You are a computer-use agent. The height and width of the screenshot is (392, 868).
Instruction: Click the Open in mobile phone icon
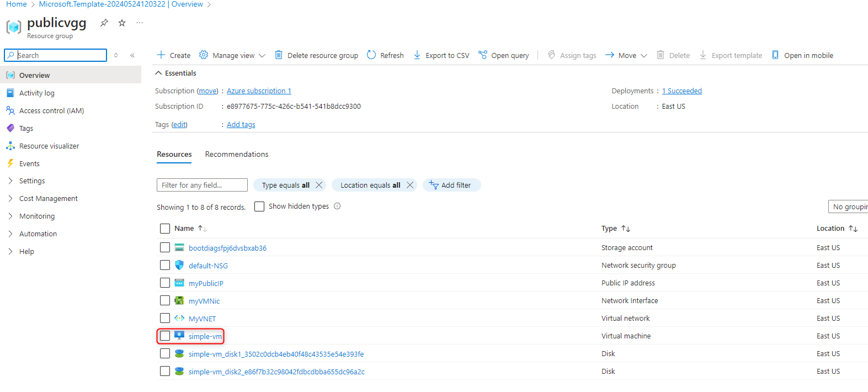pos(775,55)
